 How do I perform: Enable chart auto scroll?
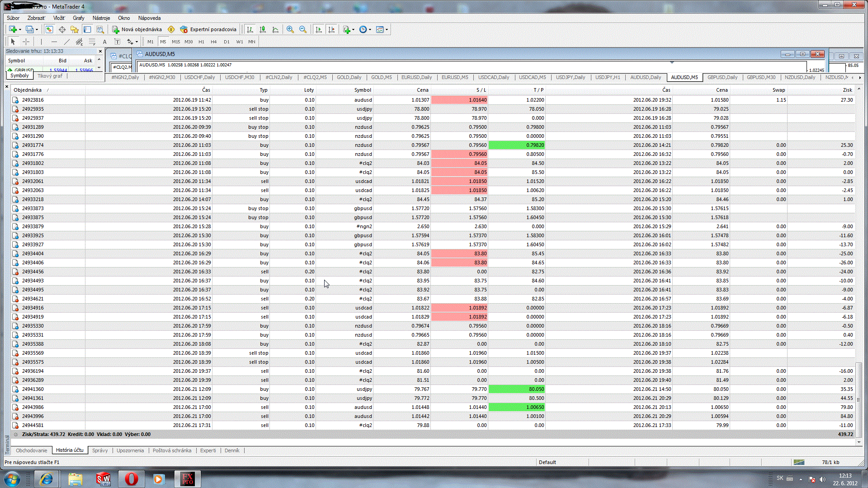(319, 29)
